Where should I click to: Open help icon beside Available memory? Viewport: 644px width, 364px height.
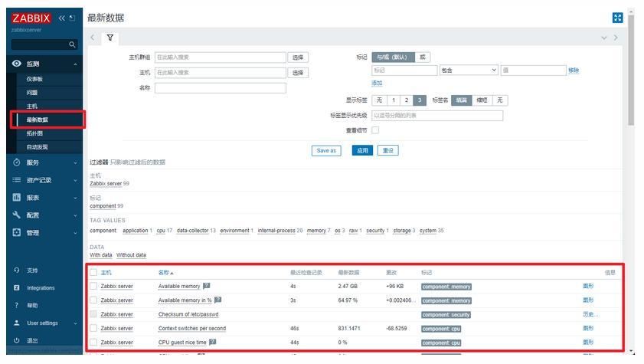207,286
